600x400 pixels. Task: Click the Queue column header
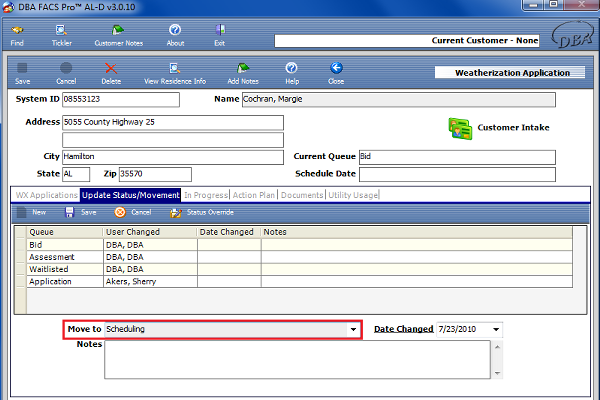coord(64,232)
